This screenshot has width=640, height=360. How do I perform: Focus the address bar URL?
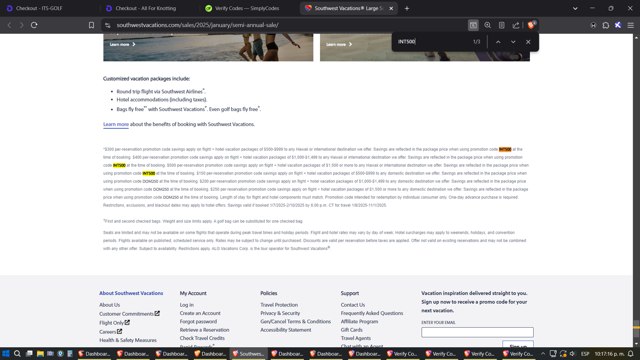198,25
